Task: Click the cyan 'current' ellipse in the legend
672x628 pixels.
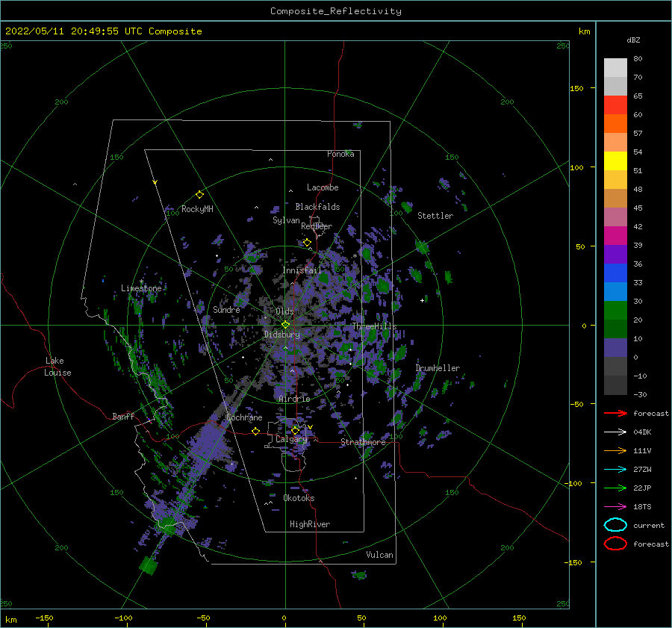Action: pyautogui.click(x=615, y=525)
